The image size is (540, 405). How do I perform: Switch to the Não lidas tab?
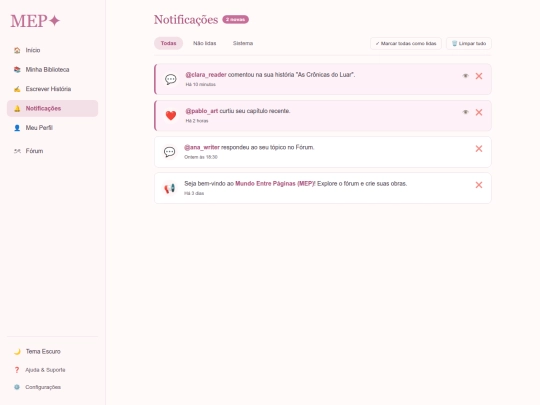coord(205,43)
